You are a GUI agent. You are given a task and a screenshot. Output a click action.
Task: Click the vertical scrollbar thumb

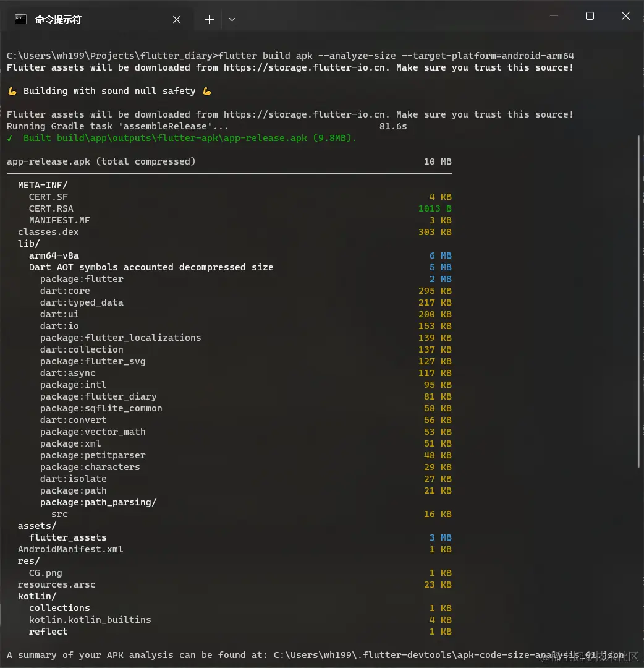click(638, 301)
